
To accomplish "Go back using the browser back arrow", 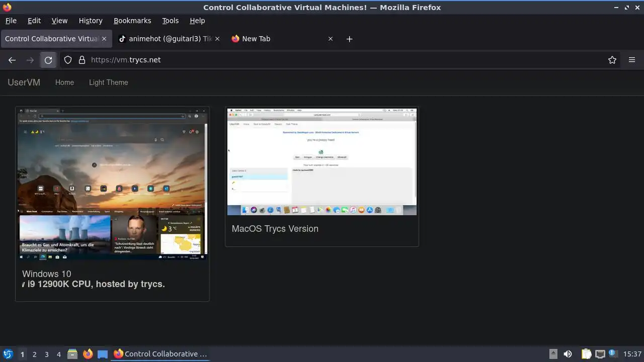I will pos(12,60).
